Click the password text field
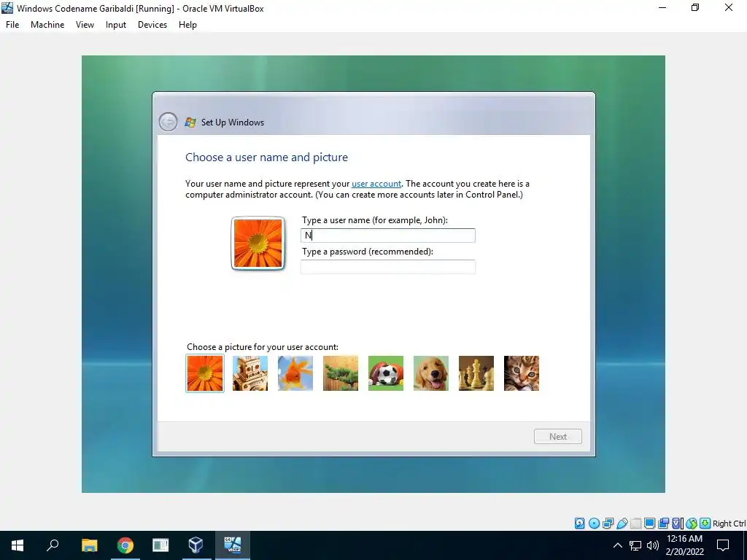This screenshot has width=747, height=560. point(388,267)
